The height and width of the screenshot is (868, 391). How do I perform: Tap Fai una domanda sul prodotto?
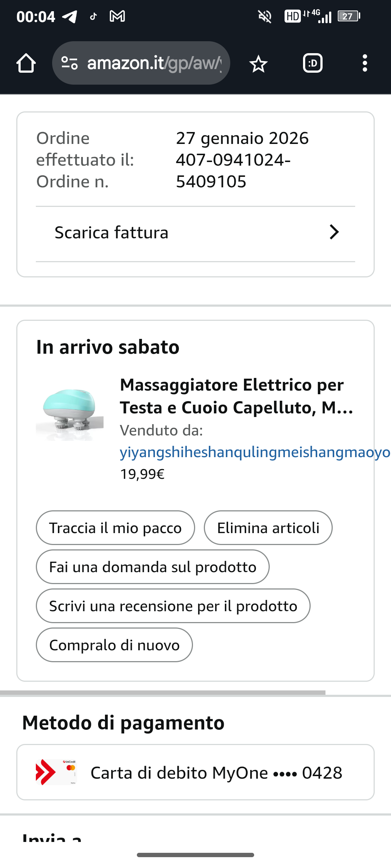(x=152, y=567)
